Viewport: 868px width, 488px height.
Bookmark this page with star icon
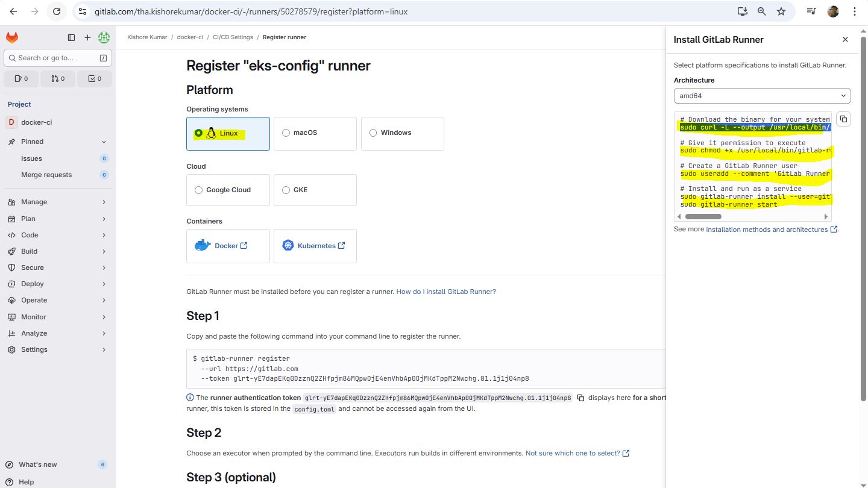pos(781,11)
